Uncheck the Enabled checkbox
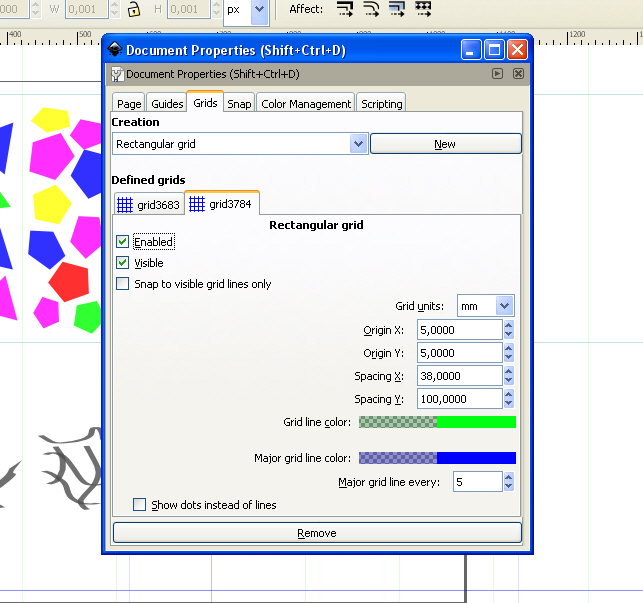 coord(122,242)
